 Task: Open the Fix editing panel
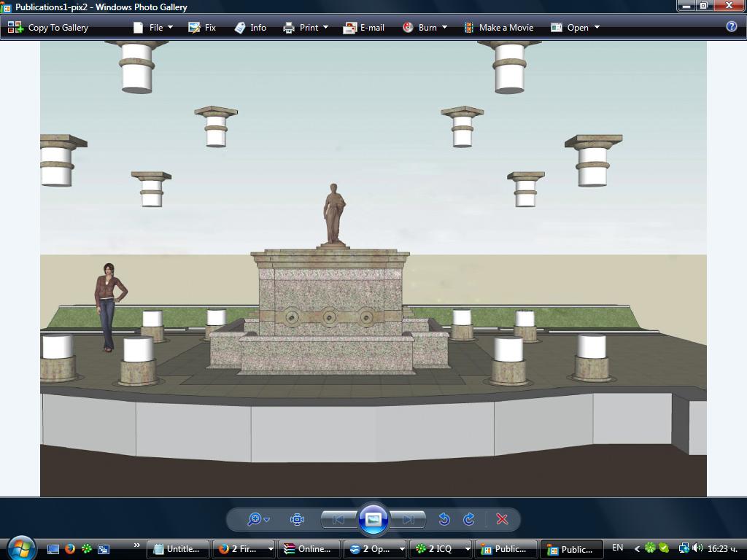coord(202,28)
